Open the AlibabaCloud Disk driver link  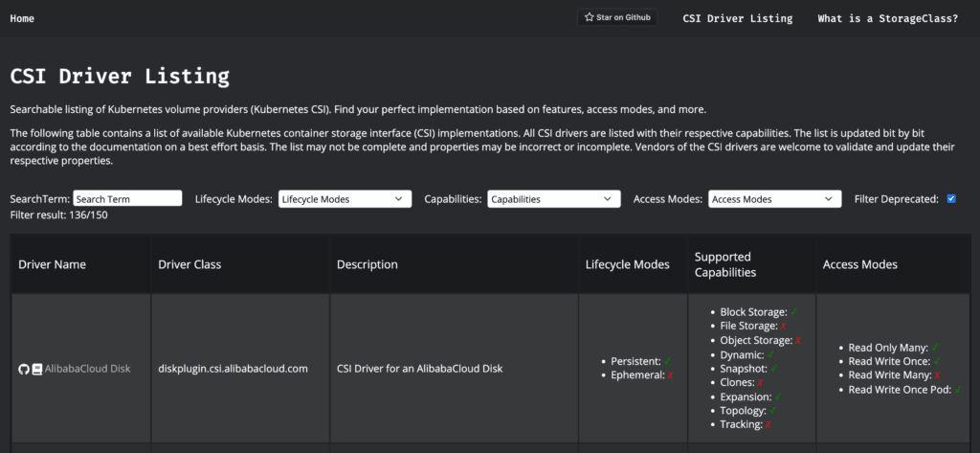click(87, 369)
